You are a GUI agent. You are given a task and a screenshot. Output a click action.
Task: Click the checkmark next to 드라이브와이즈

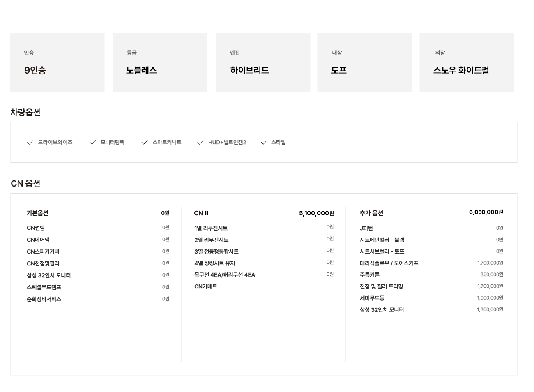pyautogui.click(x=30, y=143)
